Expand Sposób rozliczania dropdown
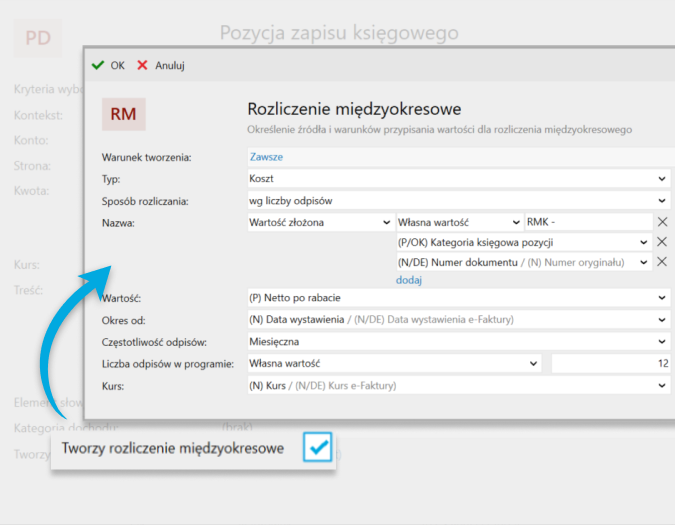The image size is (675, 525). (458, 201)
